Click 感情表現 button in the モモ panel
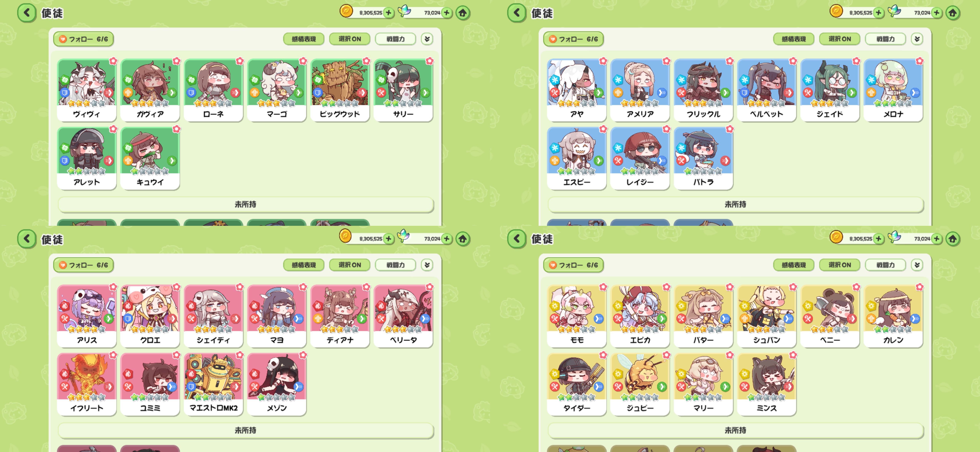Viewport: 980px width, 452px height. point(794,265)
